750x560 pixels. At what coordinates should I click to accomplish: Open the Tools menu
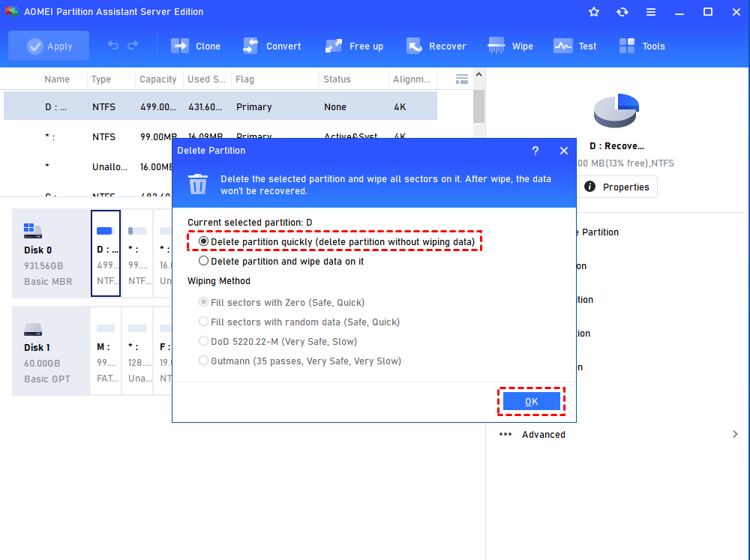coord(642,46)
